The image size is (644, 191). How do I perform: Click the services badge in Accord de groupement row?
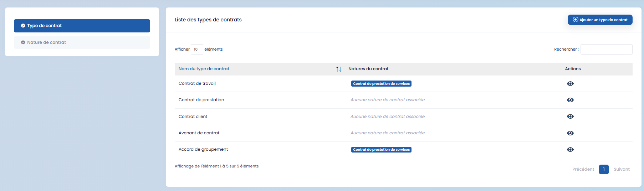coord(381,150)
